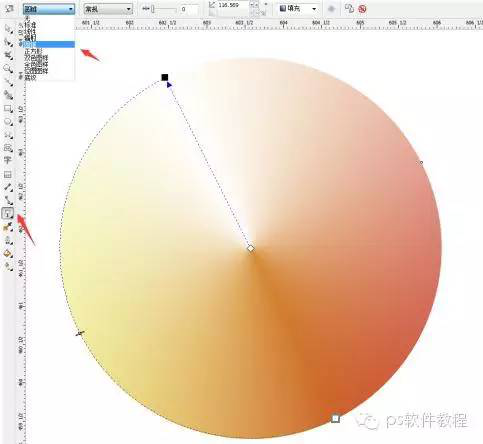This screenshot has width=483, height=444.
Task: Select the Freehand drawing tool
Action: click(x=8, y=82)
